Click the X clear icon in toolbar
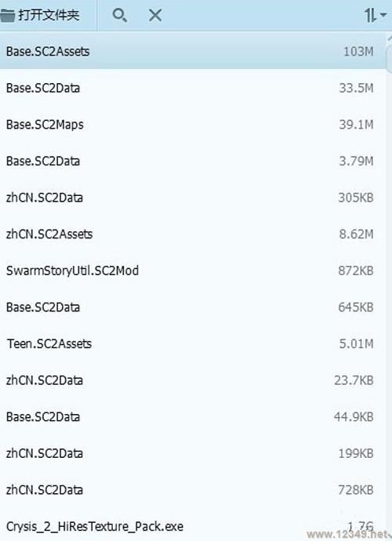 tap(155, 15)
